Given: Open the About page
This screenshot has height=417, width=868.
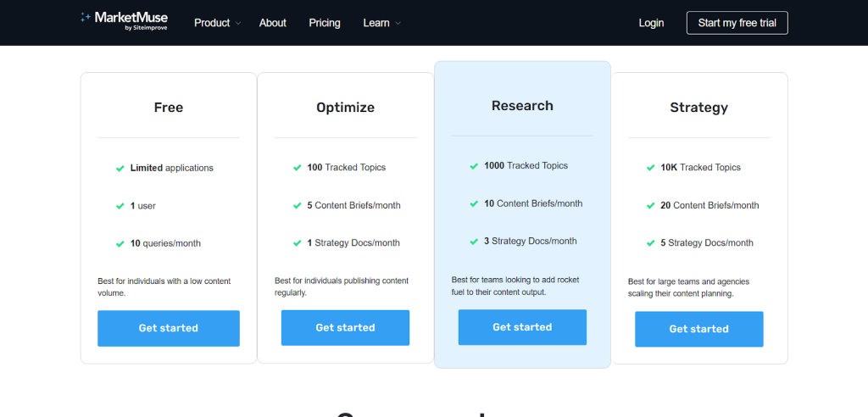Looking at the screenshot, I should coord(273,23).
